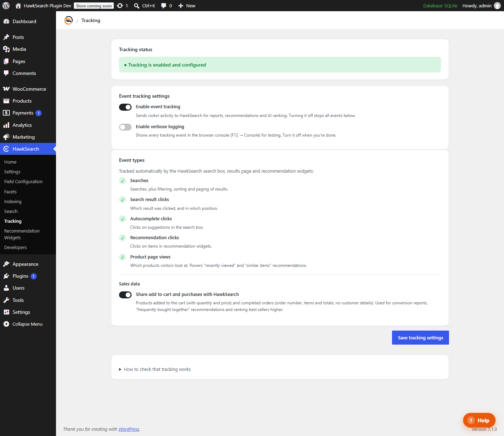Open the HawkSearch Settings submenu item
Viewport: 504px width, 436px height.
pos(12,172)
